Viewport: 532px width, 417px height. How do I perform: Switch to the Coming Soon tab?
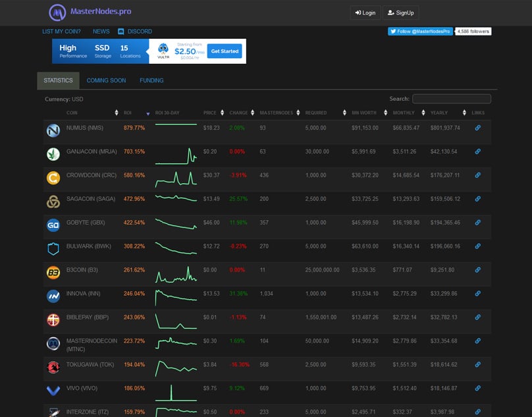106,80
